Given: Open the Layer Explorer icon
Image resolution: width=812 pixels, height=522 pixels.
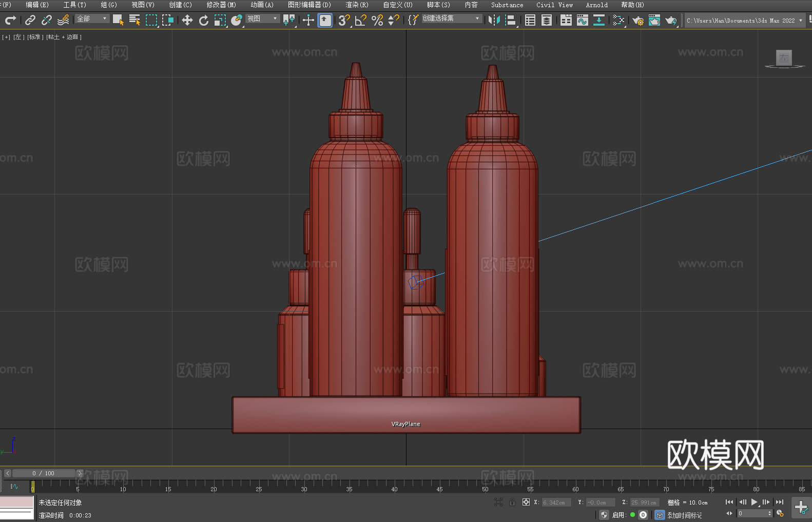Looking at the screenshot, I should [x=547, y=20].
